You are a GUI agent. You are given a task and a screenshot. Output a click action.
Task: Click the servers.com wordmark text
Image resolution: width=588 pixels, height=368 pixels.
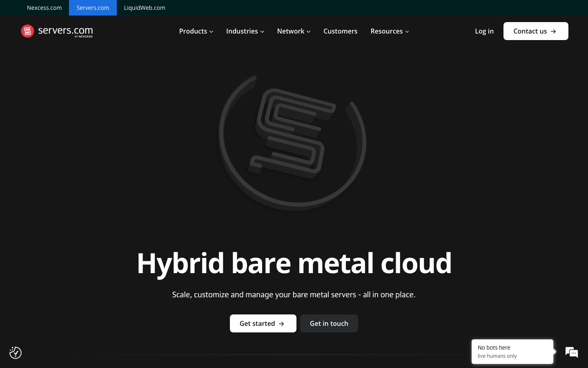(65, 31)
